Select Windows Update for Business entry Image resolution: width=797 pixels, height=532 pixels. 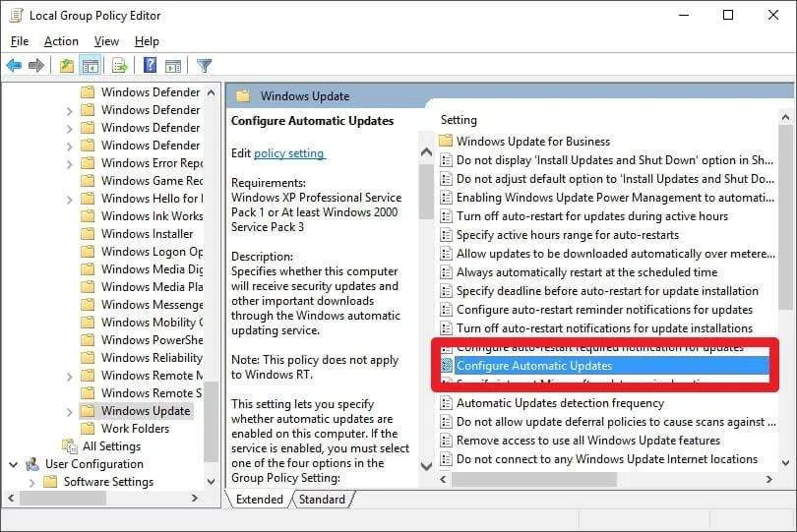pyautogui.click(x=532, y=141)
